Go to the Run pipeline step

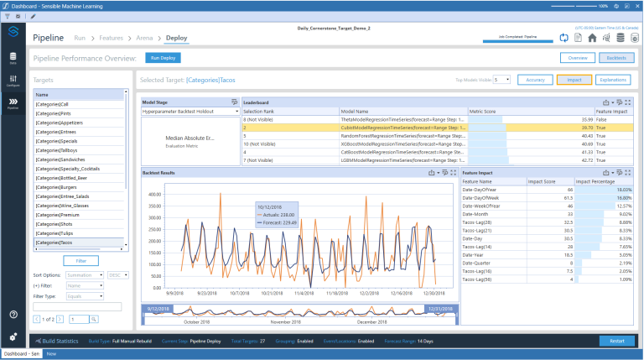(80, 38)
